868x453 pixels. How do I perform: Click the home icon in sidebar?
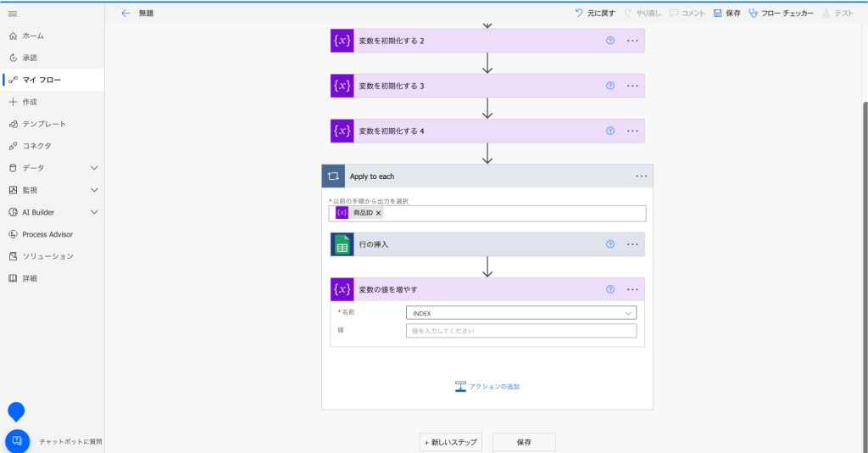[13, 36]
